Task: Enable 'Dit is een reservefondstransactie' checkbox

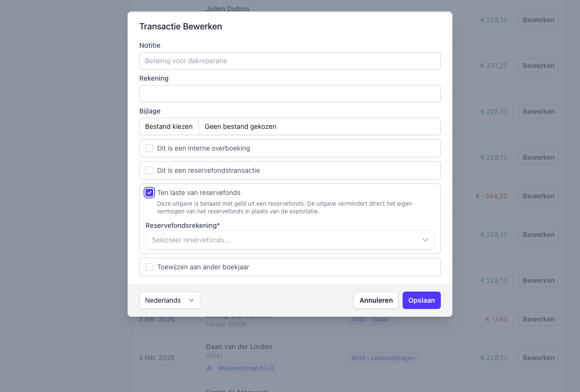Action: tap(149, 170)
